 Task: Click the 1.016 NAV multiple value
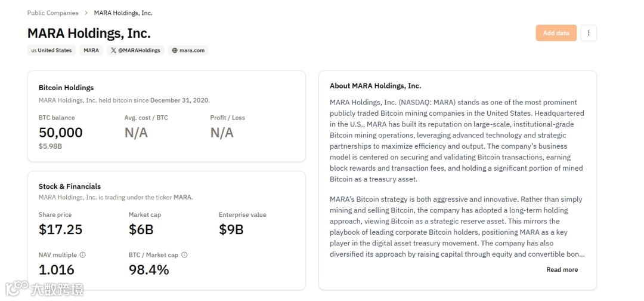[57, 270]
